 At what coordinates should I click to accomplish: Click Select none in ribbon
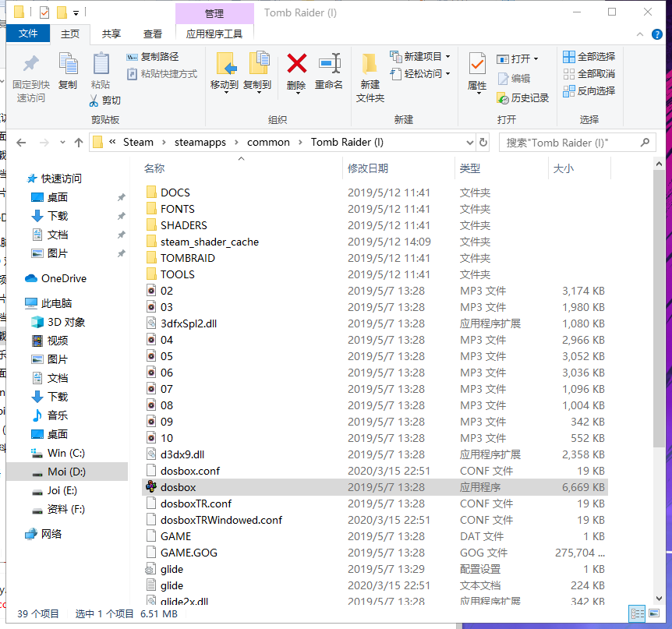pyautogui.click(x=589, y=74)
